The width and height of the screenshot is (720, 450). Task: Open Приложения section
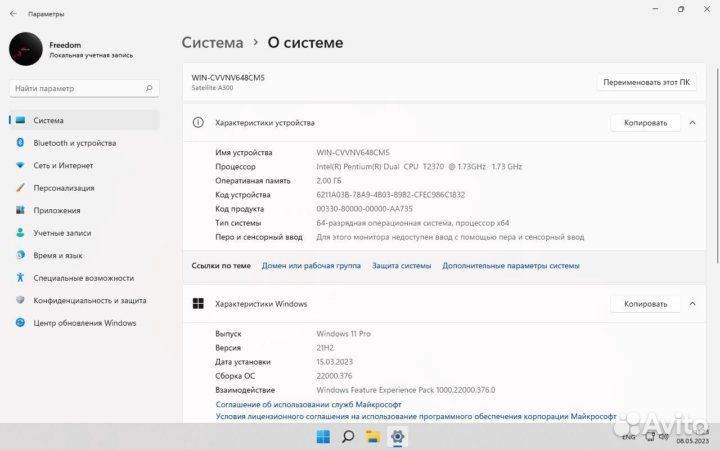84,210
